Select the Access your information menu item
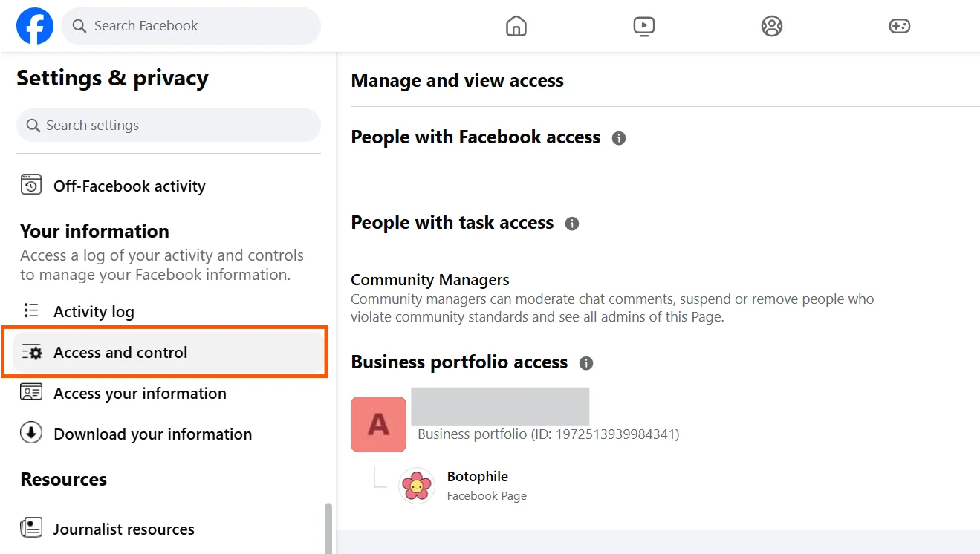980x554 pixels. 140,393
